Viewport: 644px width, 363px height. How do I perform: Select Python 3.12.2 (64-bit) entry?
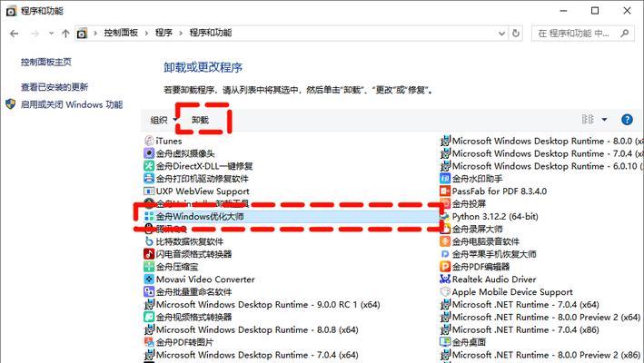[495, 216]
